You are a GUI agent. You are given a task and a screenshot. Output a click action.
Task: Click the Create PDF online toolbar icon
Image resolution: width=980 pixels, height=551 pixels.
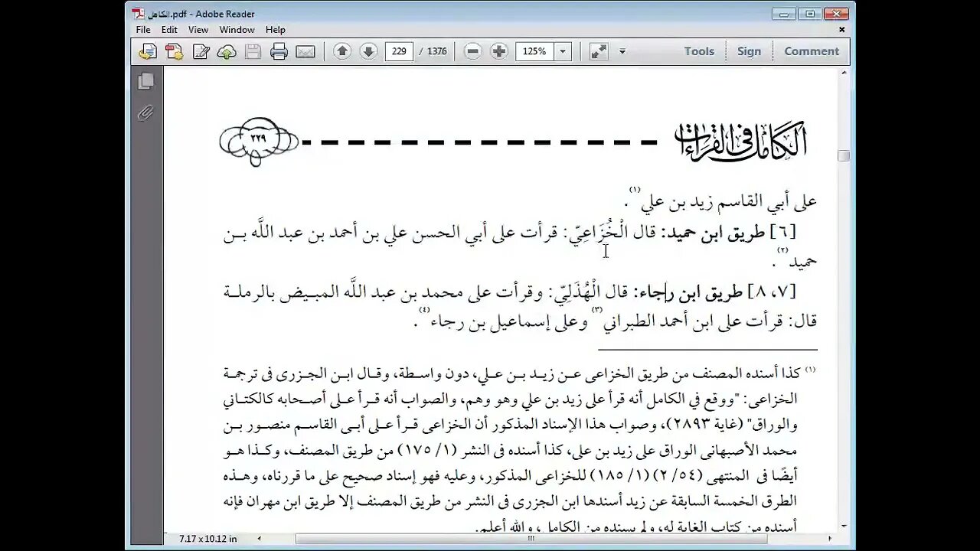[x=148, y=51]
